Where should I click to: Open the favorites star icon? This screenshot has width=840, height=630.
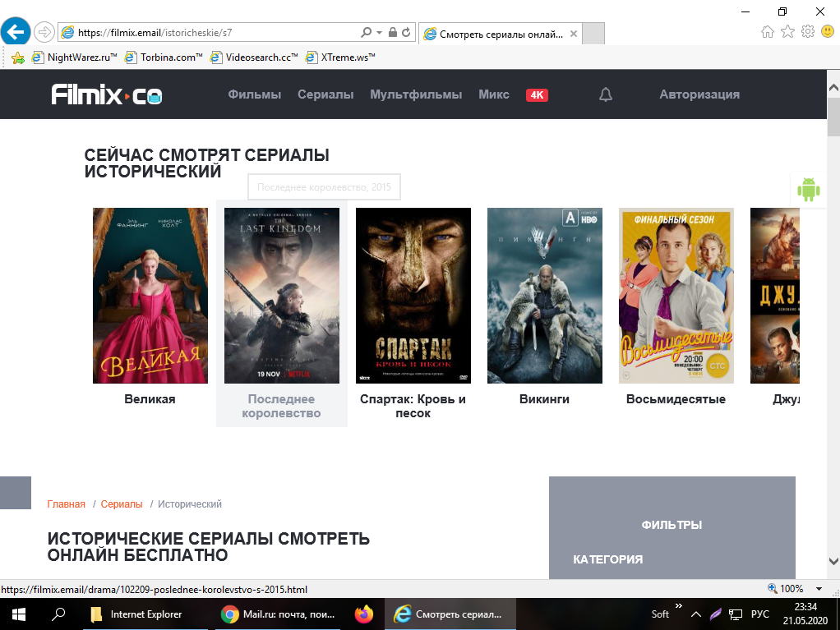tap(787, 32)
